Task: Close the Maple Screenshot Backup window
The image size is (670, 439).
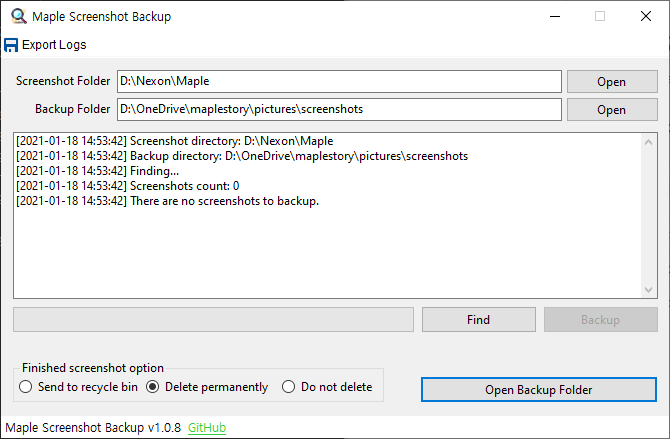Action: click(646, 16)
